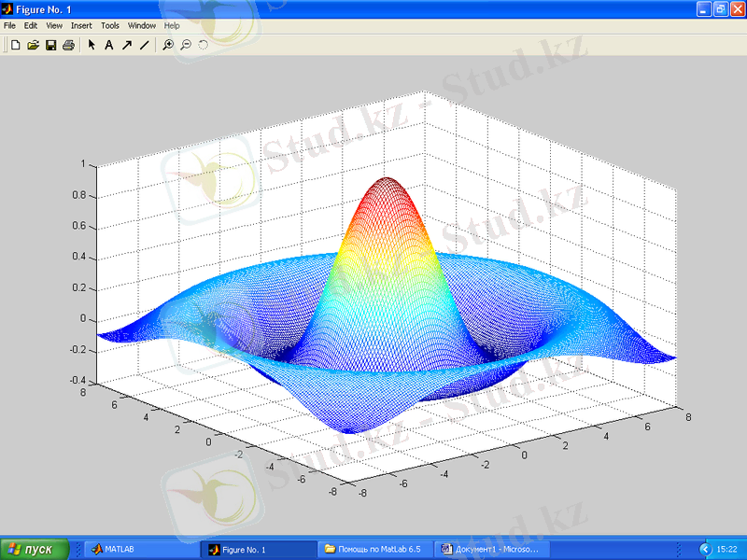
Task: Select the Insert Text 'A' tool
Action: tap(108, 44)
